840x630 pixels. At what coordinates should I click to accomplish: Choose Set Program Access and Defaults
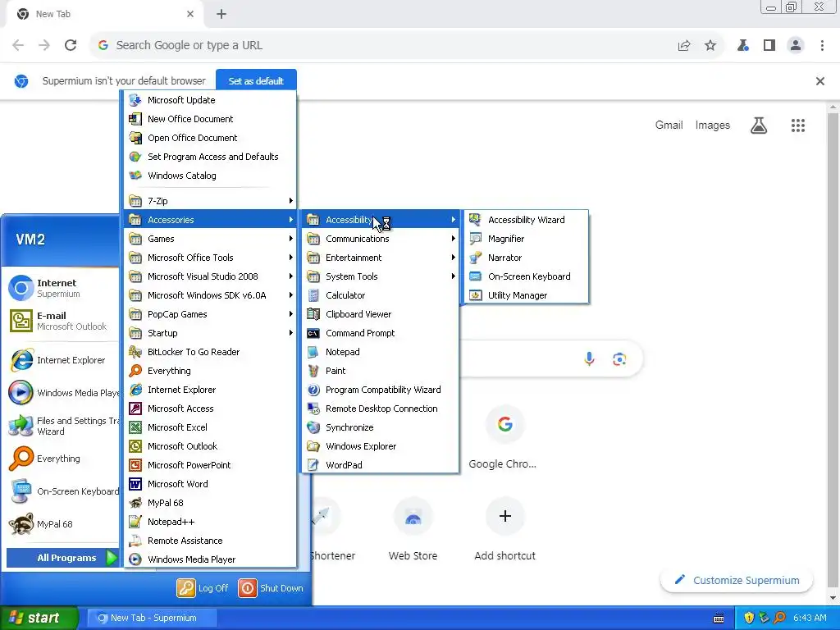[210, 157]
